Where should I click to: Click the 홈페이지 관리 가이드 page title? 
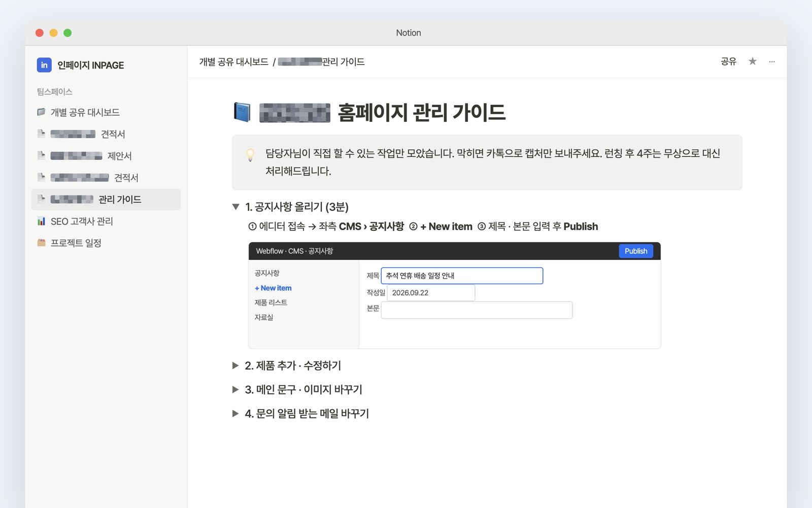(x=422, y=112)
